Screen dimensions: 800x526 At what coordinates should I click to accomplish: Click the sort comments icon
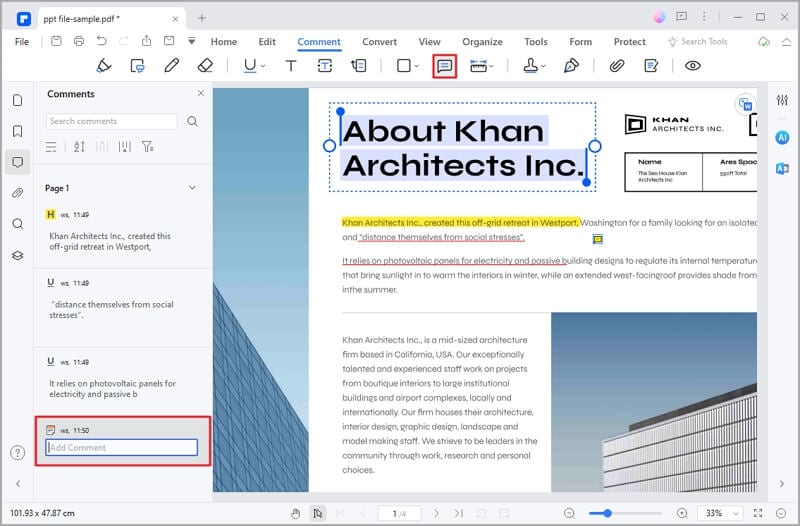79,147
